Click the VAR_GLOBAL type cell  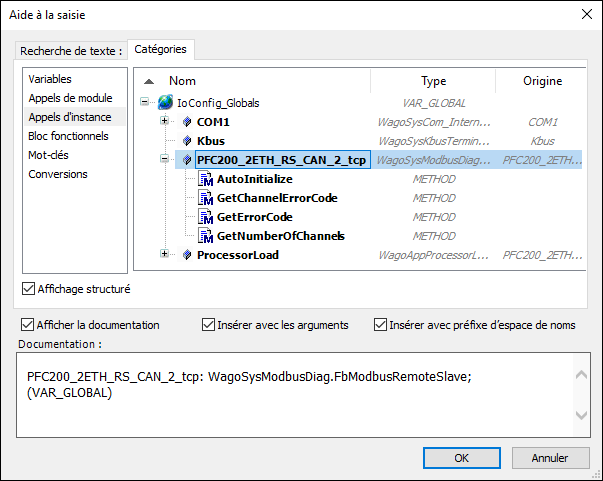point(434,103)
